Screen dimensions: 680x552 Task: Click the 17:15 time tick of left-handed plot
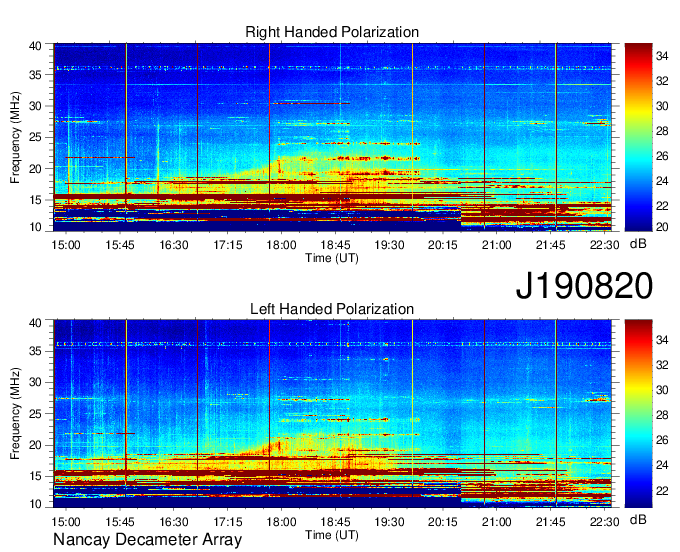tap(227, 521)
